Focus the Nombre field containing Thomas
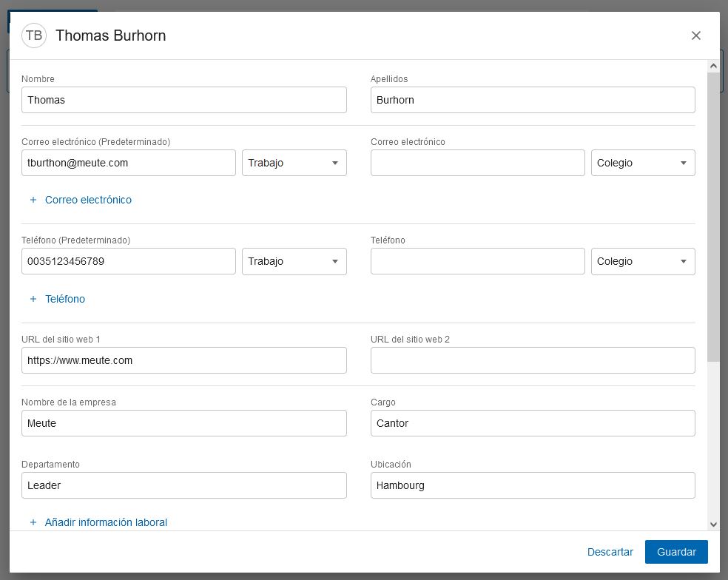The width and height of the screenshot is (728, 580). pos(183,100)
